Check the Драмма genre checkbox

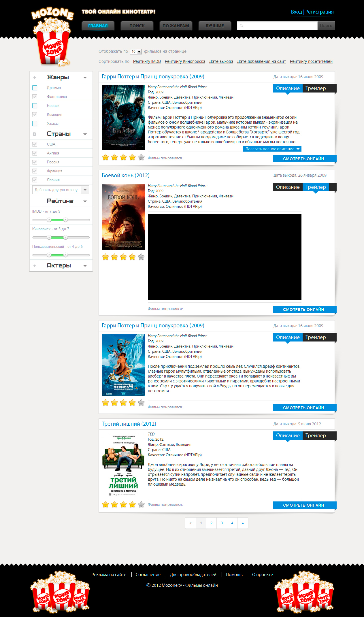(35, 88)
